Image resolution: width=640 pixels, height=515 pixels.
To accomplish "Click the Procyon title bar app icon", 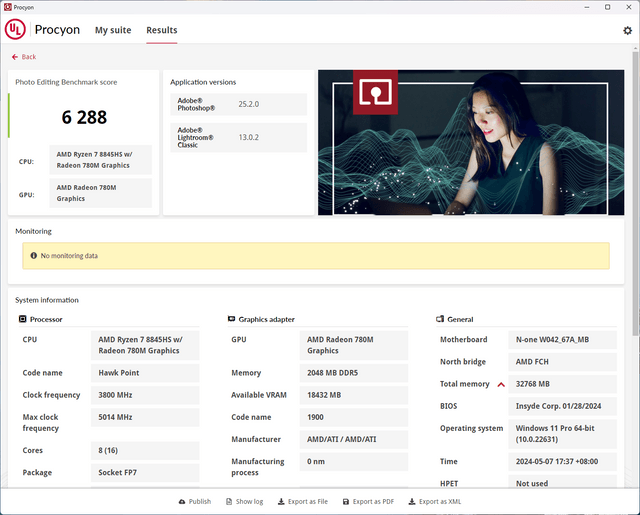I will coord(7,7).
